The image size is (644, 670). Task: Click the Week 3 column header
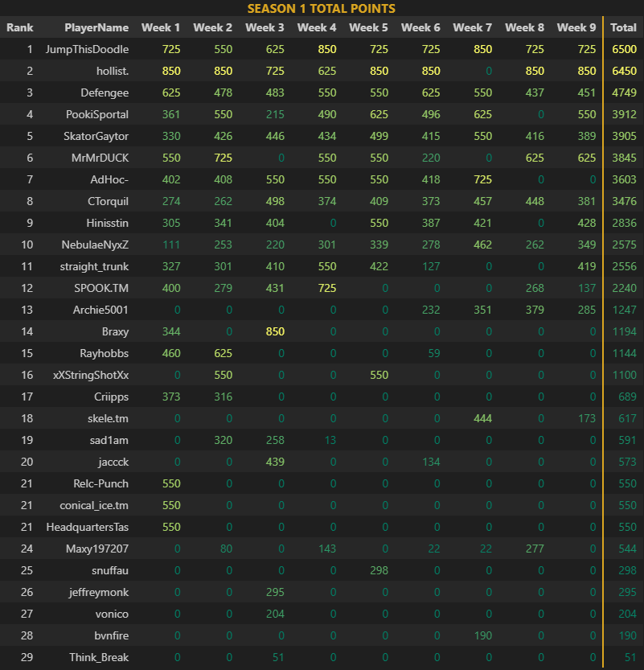tap(265, 27)
